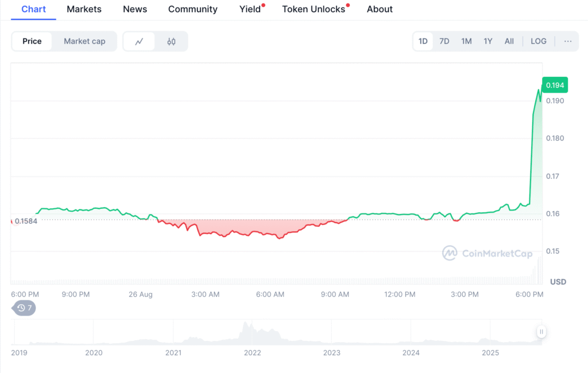Switch to line chart view icon
Screen dimensions: 588x373
[x=139, y=41]
